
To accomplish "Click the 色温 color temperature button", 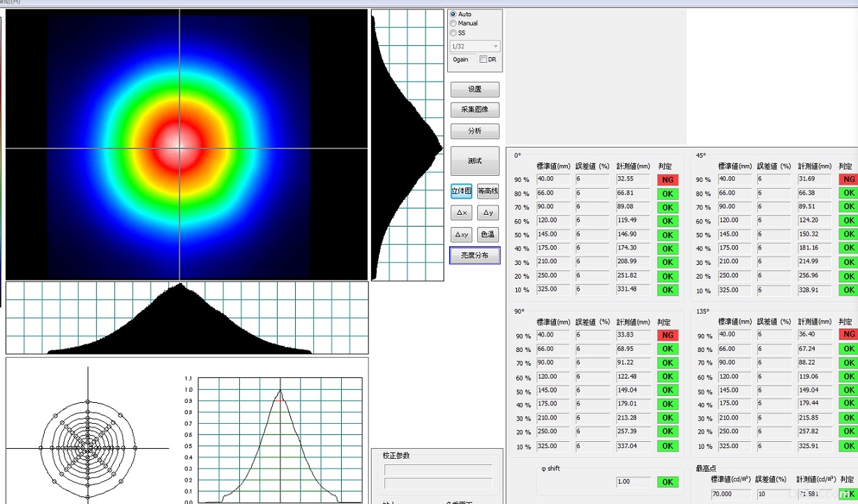I will tap(488, 234).
